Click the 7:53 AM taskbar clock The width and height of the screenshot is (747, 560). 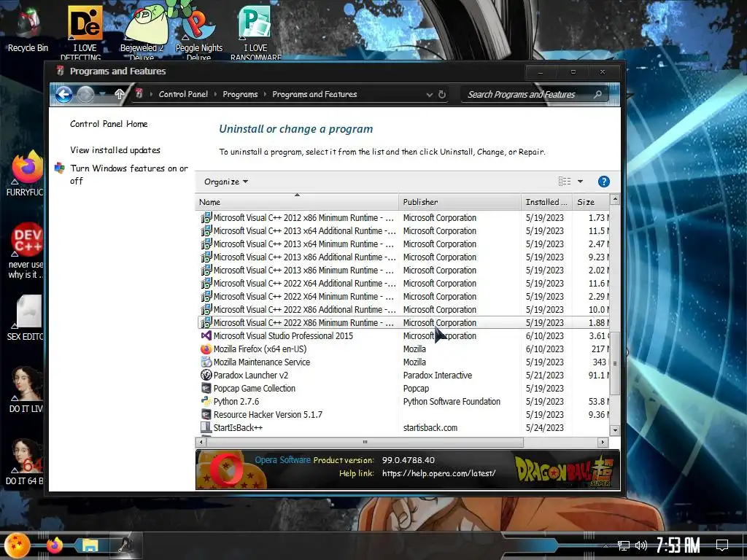pyautogui.click(x=678, y=545)
